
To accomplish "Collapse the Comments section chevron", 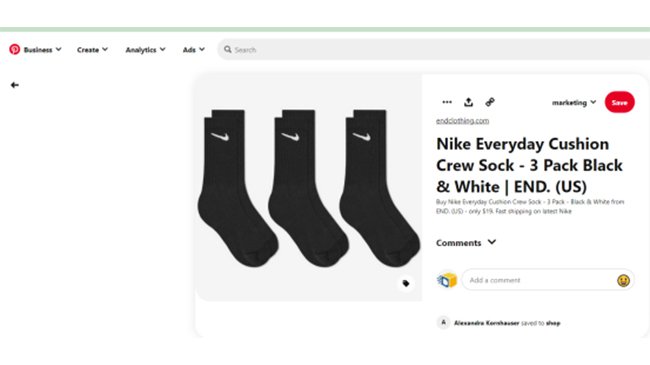I will click(492, 242).
